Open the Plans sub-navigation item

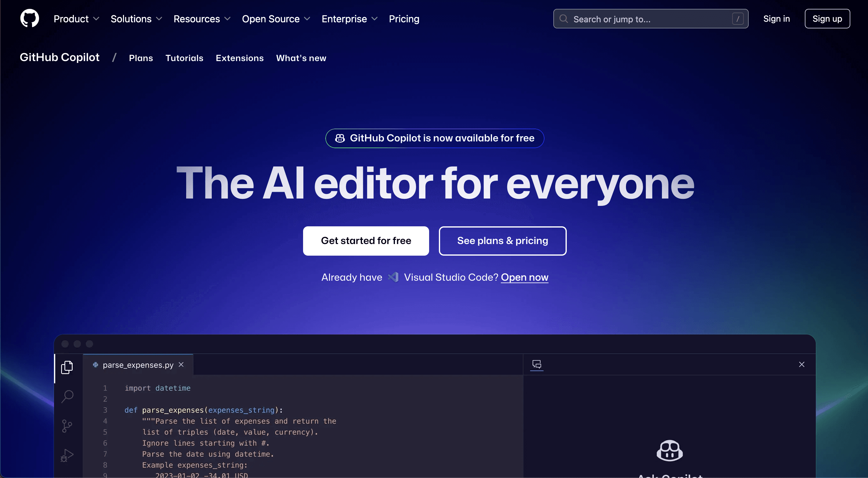click(x=141, y=58)
